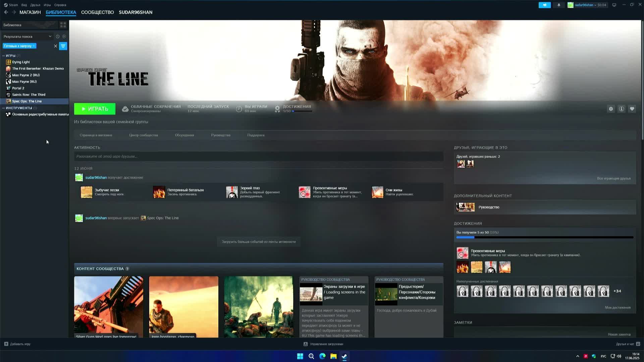Viewport: 644px width, 362px height.
Task: Open Потерянный батальон achievement icon
Action: [x=159, y=192]
